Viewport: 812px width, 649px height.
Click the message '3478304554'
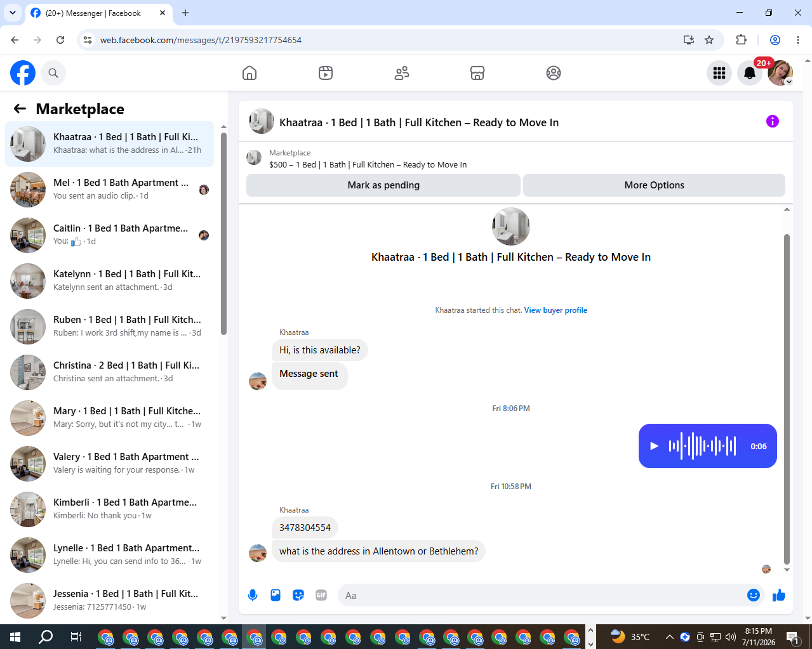click(x=305, y=527)
